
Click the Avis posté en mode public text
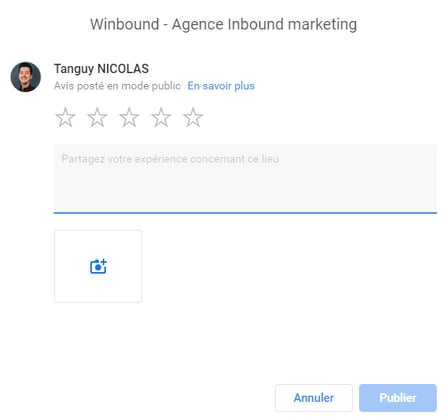pyautogui.click(x=117, y=86)
